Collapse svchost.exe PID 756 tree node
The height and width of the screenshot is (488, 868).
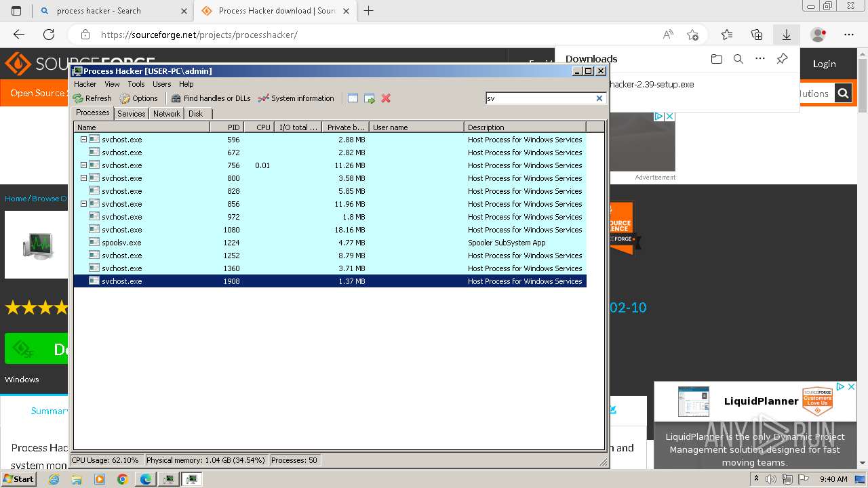pos(83,165)
